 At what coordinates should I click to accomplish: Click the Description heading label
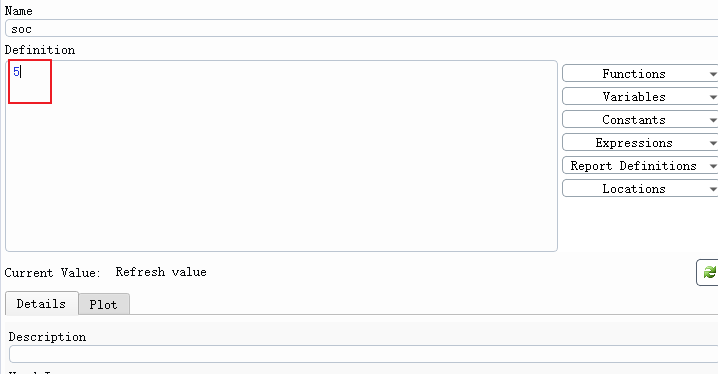[47, 337]
